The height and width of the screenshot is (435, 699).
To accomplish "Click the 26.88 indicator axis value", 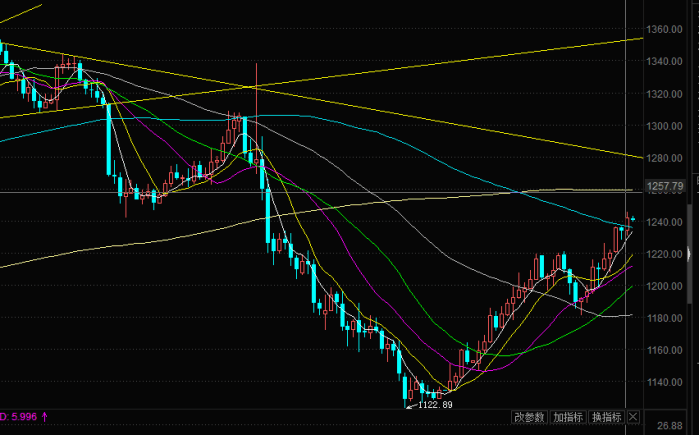I will 670,426.
